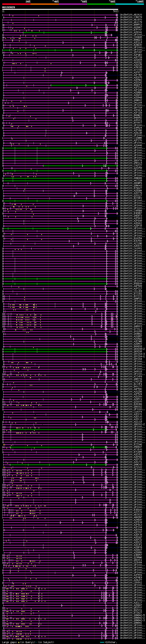Click the UniRef100_A2DCA1 label
146x644 pixels.
point(131,32)
